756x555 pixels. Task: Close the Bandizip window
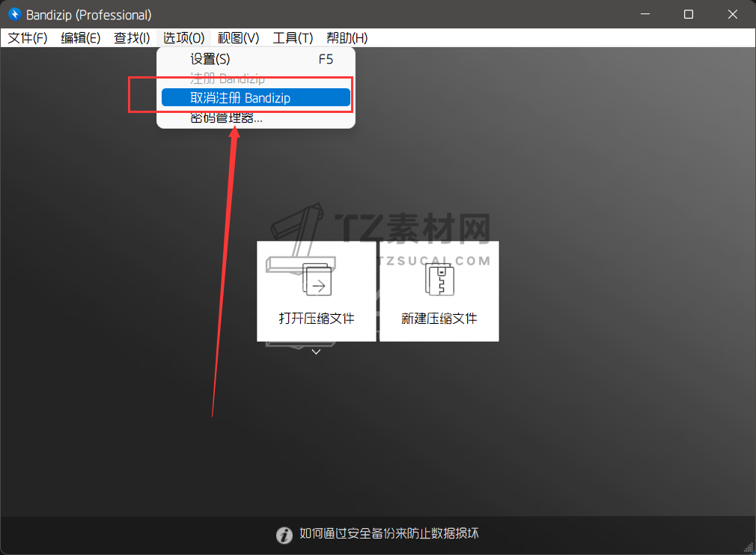coord(732,14)
